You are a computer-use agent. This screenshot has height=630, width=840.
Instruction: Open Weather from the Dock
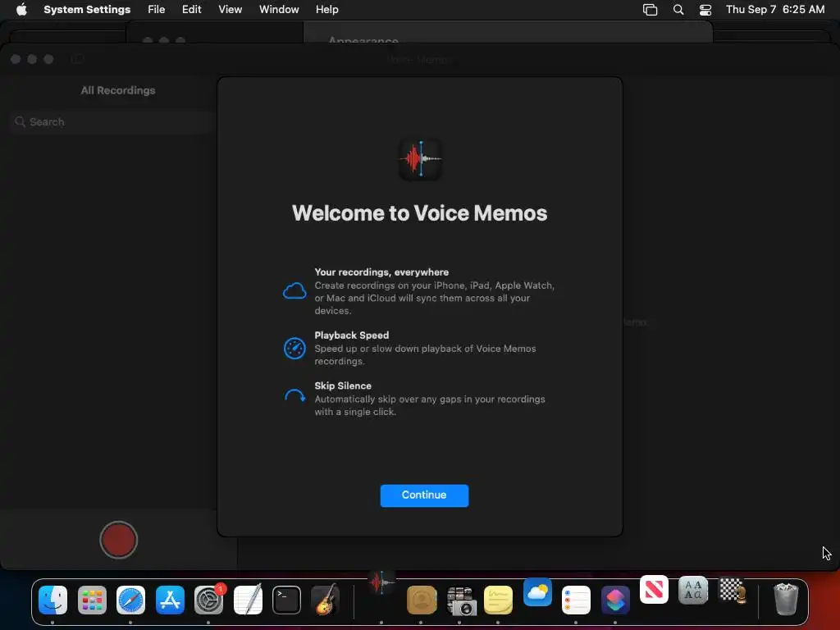537,592
